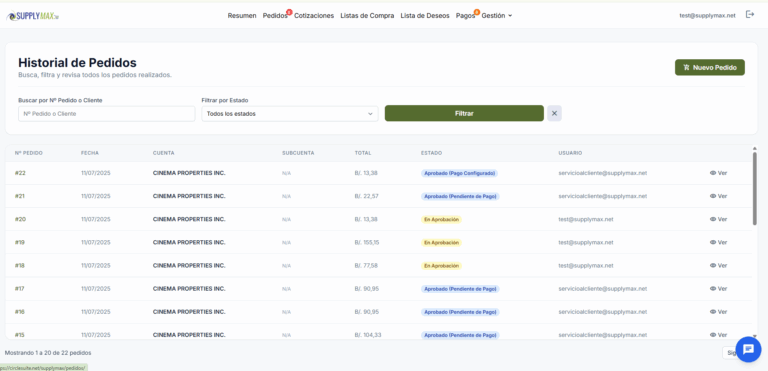Image resolution: width=768 pixels, height=371 pixels.
Task: Open order number #18 link
Action: tap(20, 266)
